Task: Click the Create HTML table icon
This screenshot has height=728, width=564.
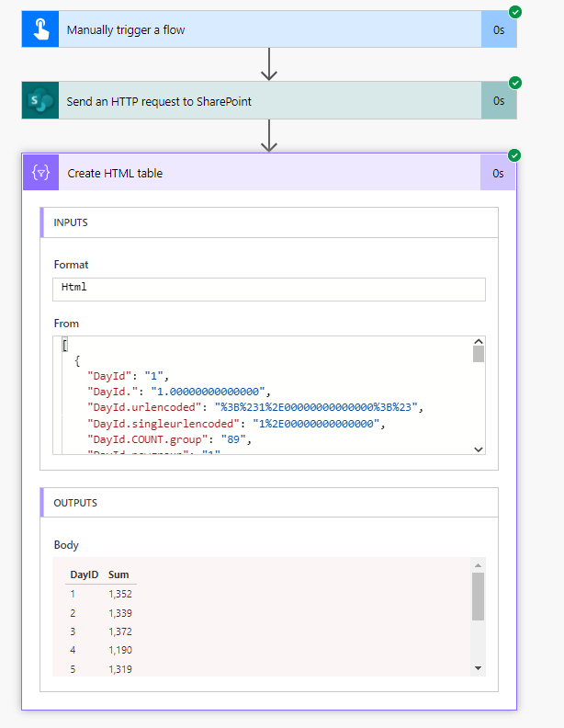Action: point(40,173)
